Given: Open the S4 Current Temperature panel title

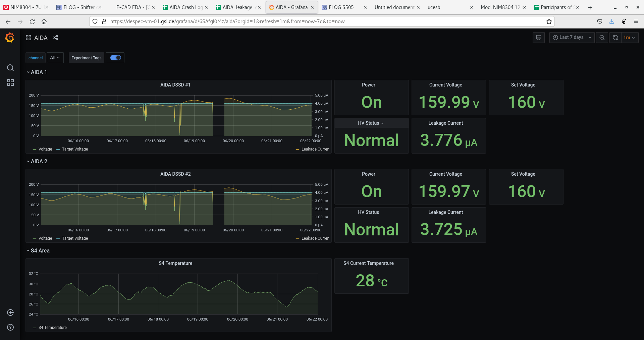Looking at the screenshot, I should (x=369, y=263).
